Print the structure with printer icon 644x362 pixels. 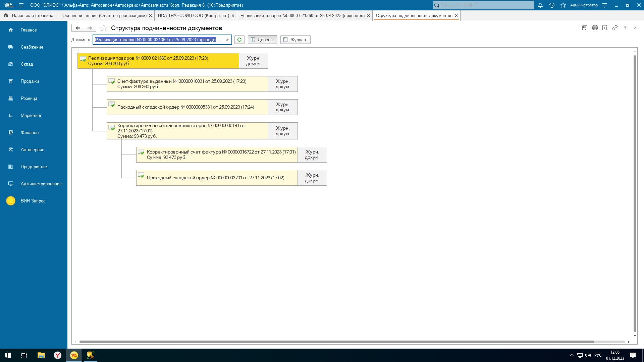point(595,28)
